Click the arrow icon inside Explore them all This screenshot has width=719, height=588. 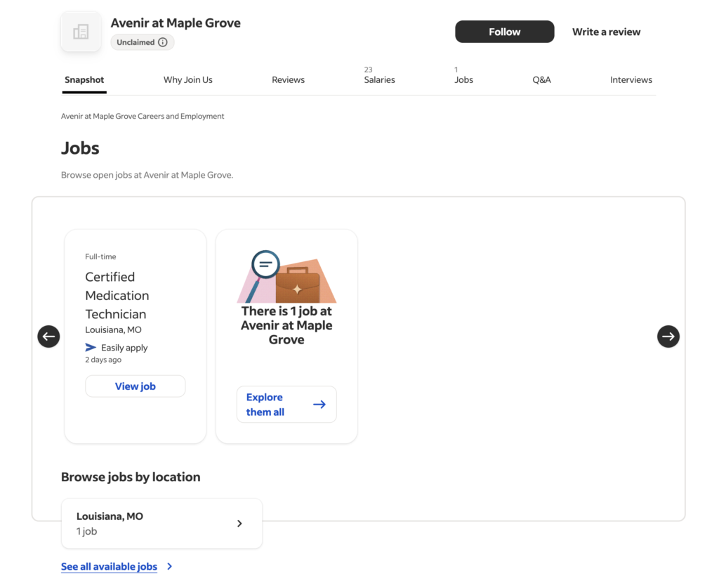click(x=319, y=404)
